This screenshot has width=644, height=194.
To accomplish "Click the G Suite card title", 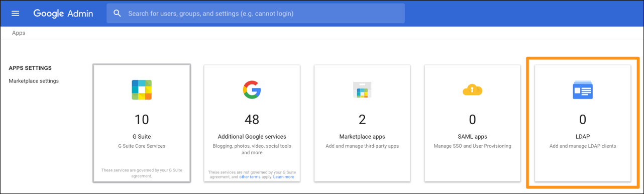I will (x=142, y=136).
